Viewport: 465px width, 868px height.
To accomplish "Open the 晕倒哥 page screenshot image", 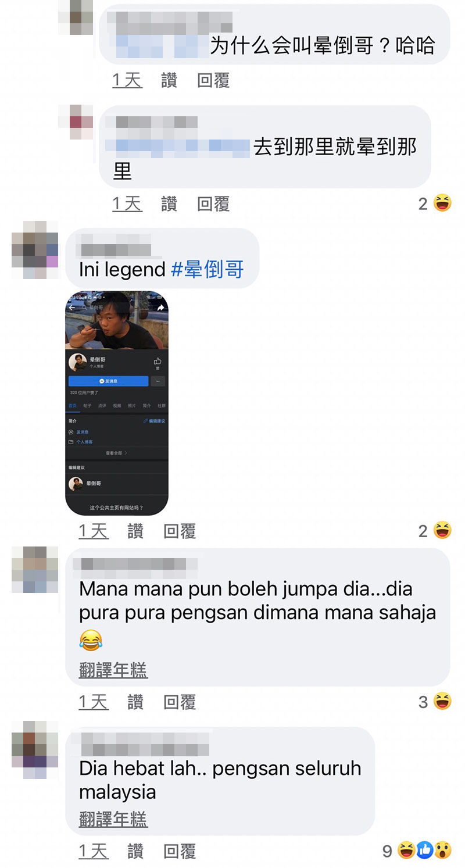I will [117, 403].
